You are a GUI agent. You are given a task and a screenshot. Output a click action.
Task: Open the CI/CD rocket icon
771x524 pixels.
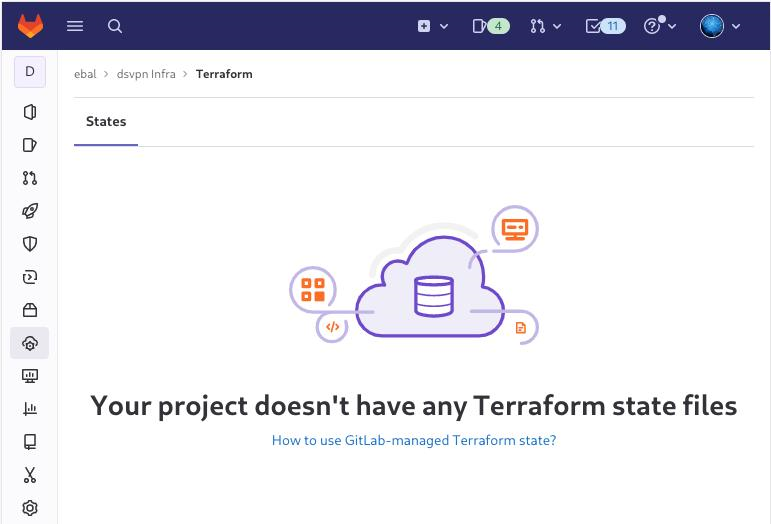pyautogui.click(x=30, y=211)
